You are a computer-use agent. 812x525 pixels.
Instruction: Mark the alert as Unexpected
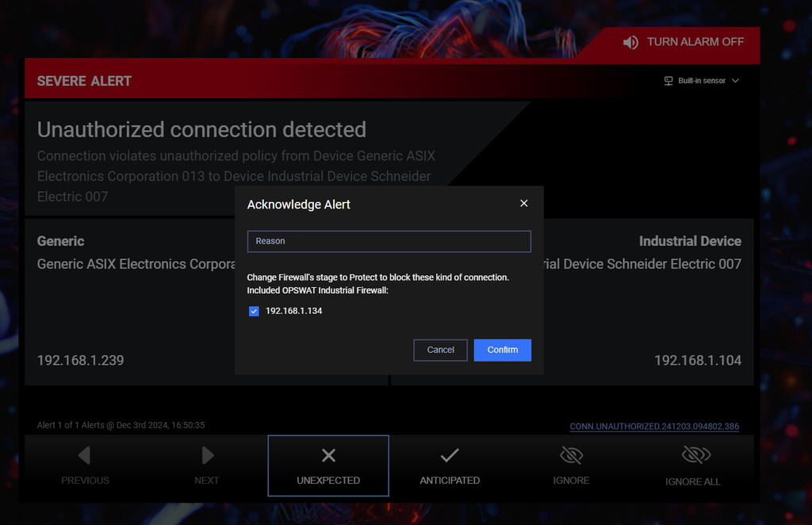pos(328,466)
